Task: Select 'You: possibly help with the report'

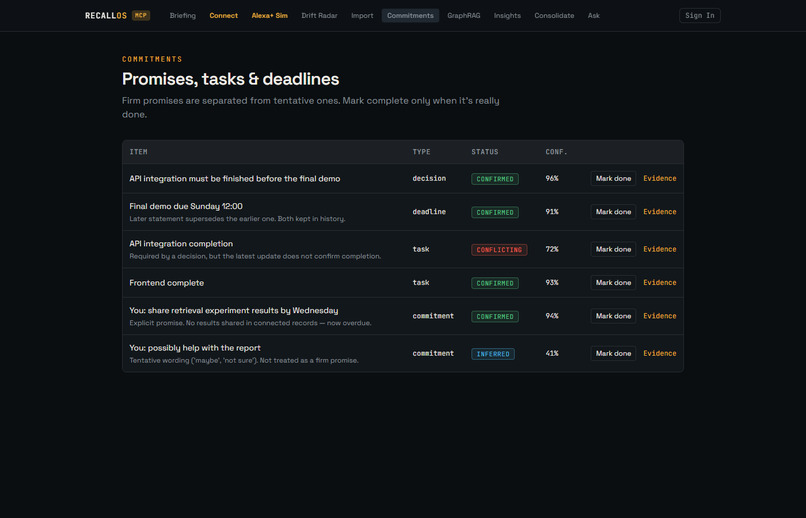Action: pos(195,348)
